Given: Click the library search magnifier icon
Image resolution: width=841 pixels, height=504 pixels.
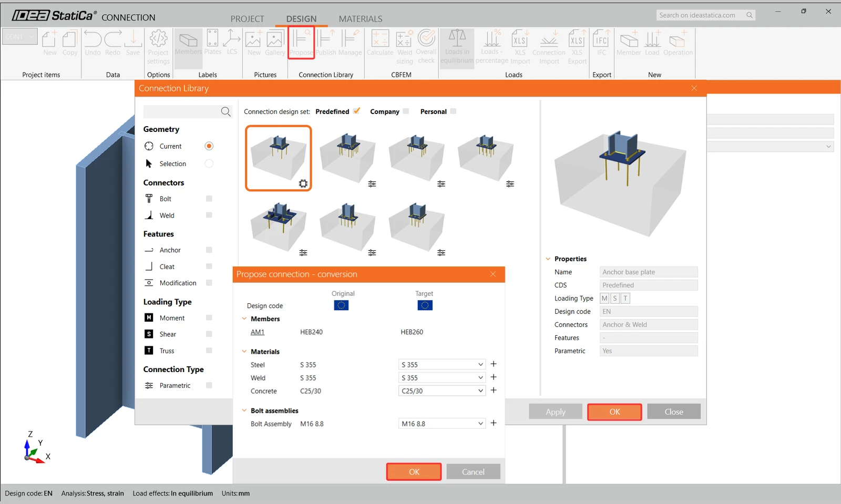Looking at the screenshot, I should 225,111.
